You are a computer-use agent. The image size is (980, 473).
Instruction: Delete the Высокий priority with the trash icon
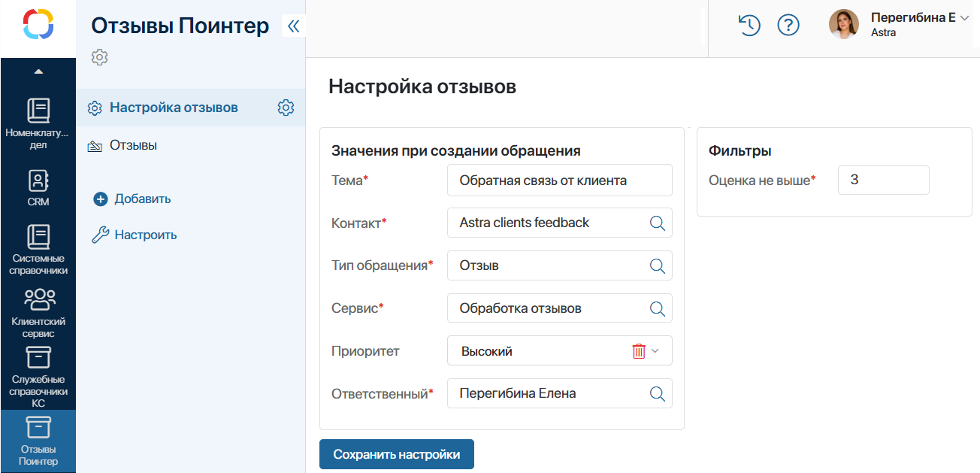(638, 350)
